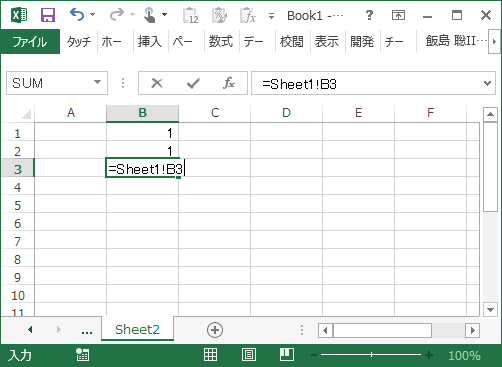
Task: Click the user account name 飯島 聡
Action: 455,41
